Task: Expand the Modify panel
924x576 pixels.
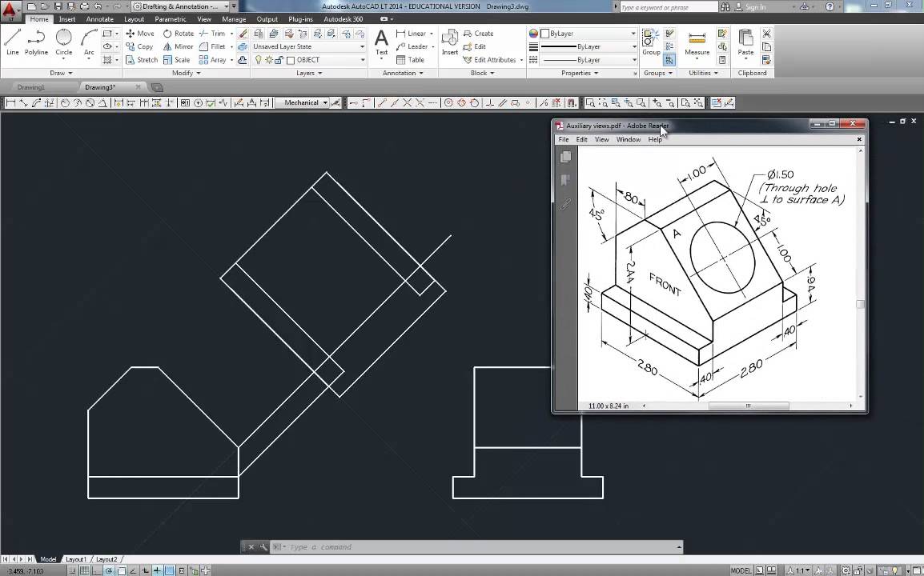Action: click(x=187, y=73)
